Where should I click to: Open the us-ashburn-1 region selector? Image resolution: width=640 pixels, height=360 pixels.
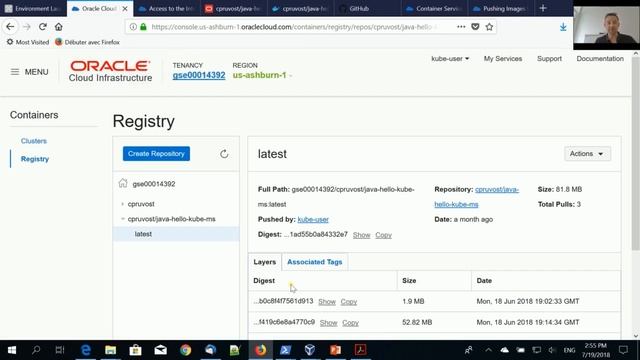coord(262,75)
